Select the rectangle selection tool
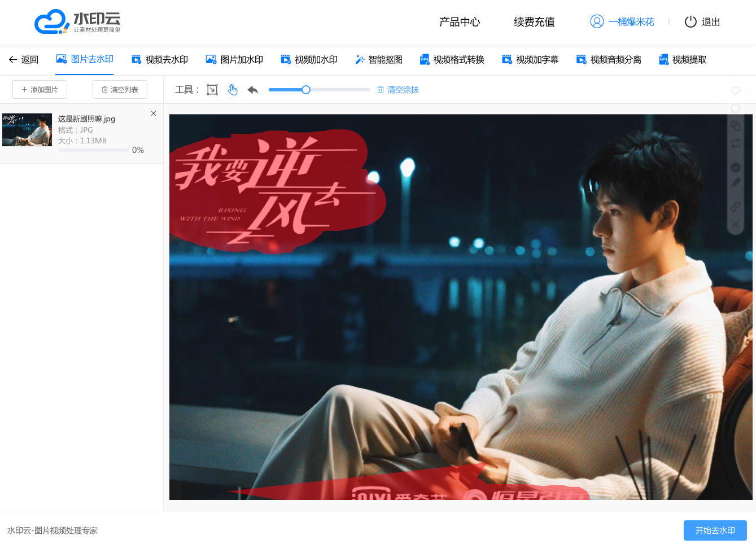Screen dimensions: 756x544 (212, 90)
